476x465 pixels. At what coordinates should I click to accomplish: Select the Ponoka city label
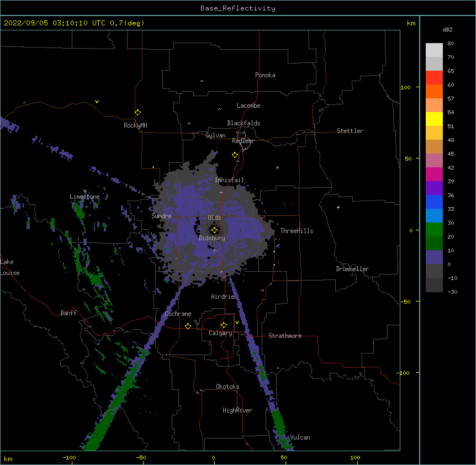(x=265, y=75)
